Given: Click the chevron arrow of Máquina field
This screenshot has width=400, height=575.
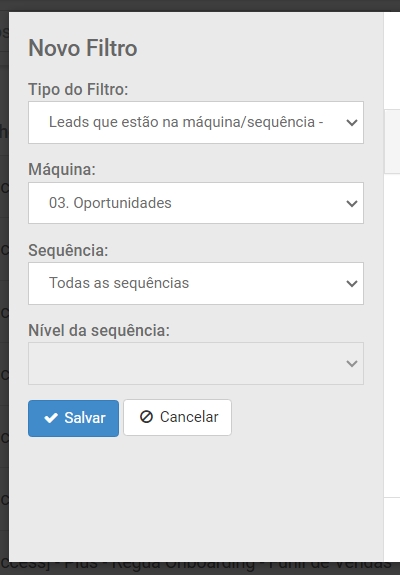Looking at the screenshot, I should click(352, 203).
